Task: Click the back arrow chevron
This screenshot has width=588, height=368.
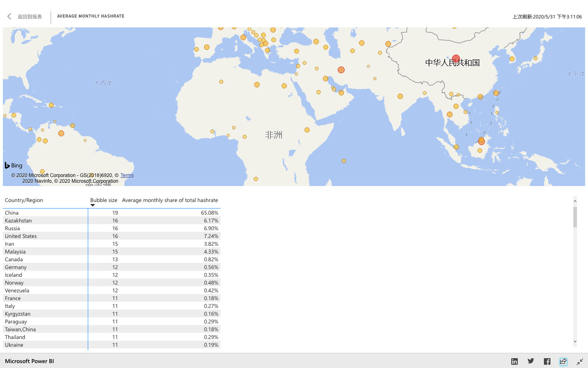Action: tap(9, 16)
